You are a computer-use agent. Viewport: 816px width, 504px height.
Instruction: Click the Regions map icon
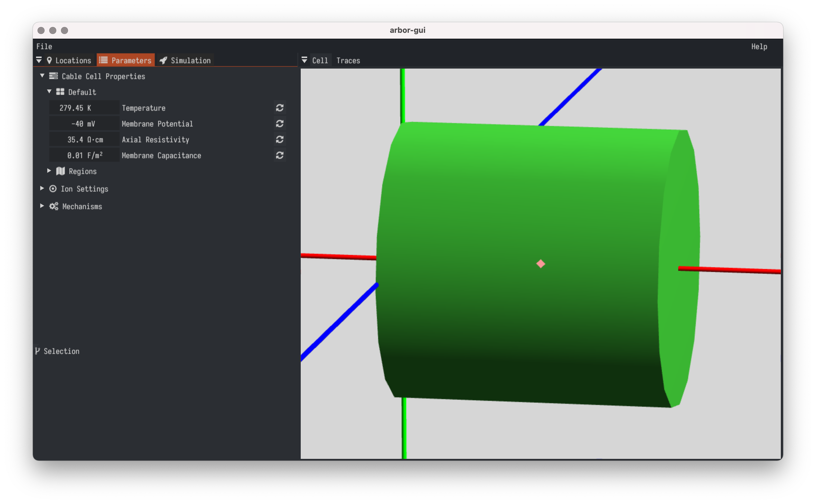(x=60, y=171)
